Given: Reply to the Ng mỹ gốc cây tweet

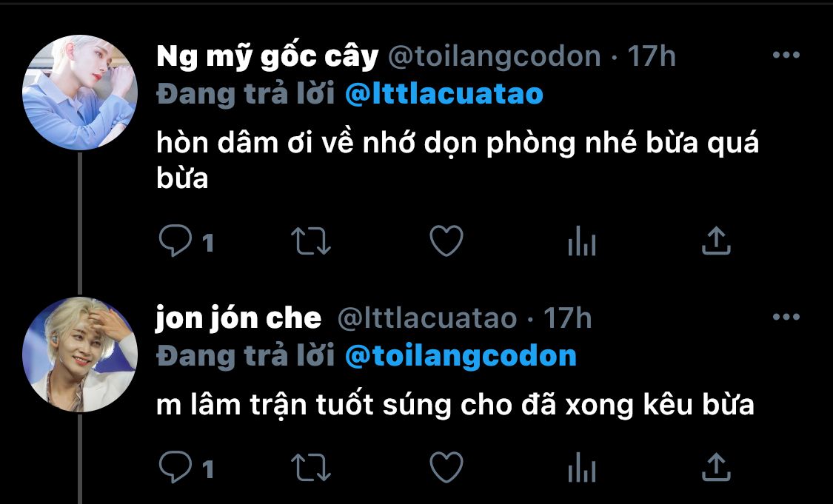Looking at the screenshot, I should point(175,241).
